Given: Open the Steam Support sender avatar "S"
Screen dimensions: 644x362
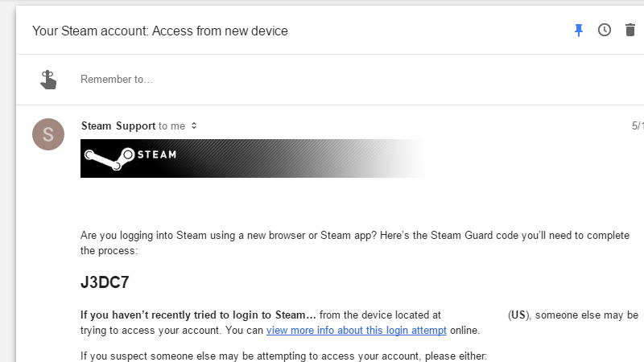Looking at the screenshot, I should 48,134.
